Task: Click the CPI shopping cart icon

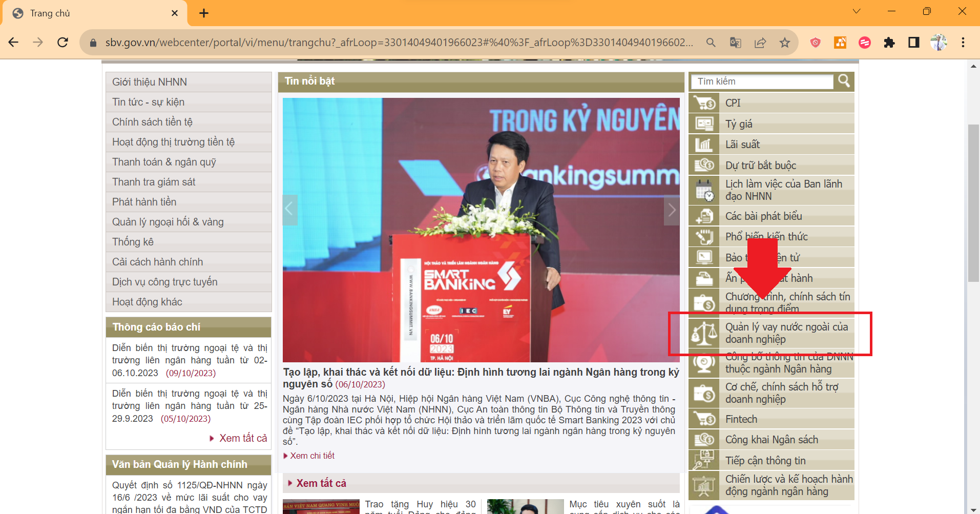Action: pos(704,103)
